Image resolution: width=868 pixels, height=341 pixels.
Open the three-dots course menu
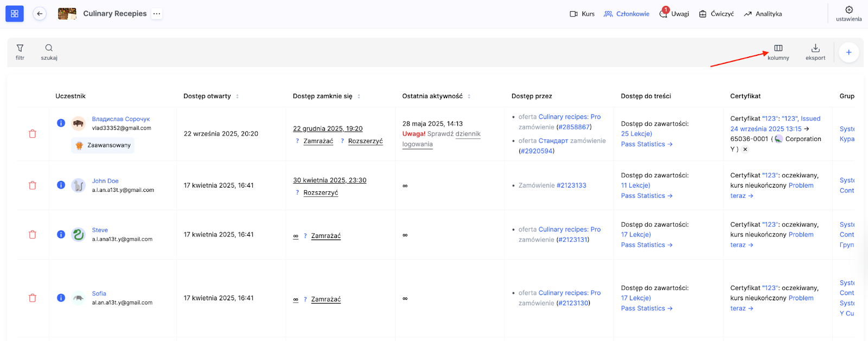[157, 14]
